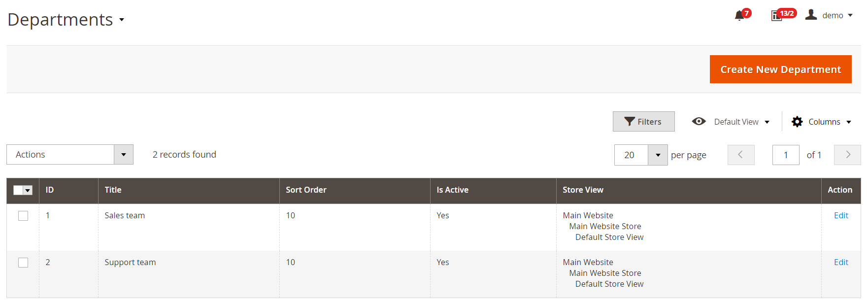Click the demo user account icon

coord(811,15)
